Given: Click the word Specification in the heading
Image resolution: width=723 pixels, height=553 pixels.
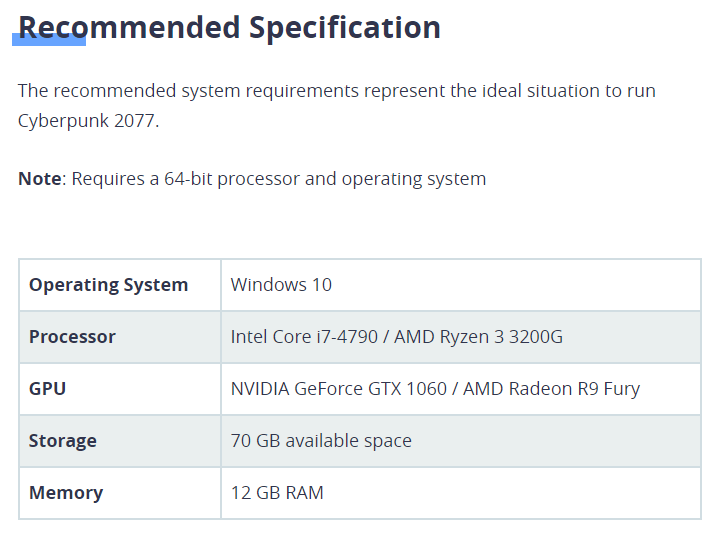Looking at the screenshot, I should [x=345, y=28].
